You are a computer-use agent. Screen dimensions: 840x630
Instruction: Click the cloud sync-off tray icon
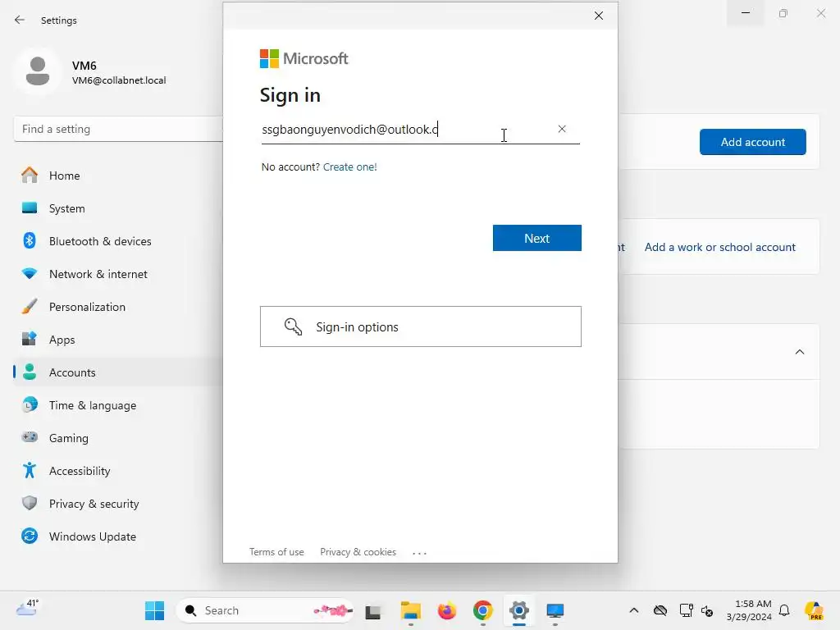click(660, 610)
